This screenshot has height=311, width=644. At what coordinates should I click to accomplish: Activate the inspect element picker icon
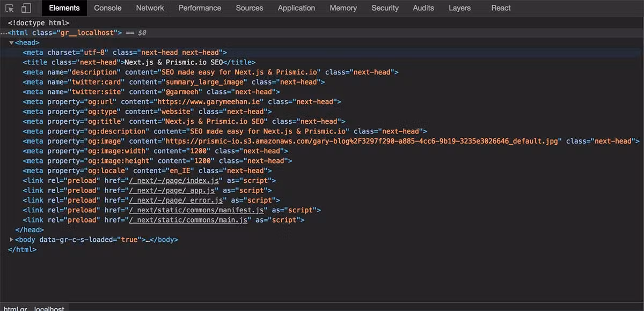(10, 8)
